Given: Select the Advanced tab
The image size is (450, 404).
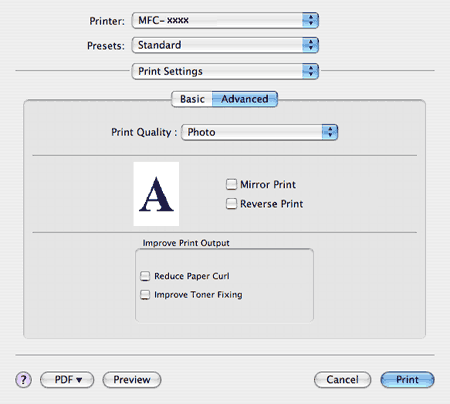Looking at the screenshot, I should coord(245,99).
